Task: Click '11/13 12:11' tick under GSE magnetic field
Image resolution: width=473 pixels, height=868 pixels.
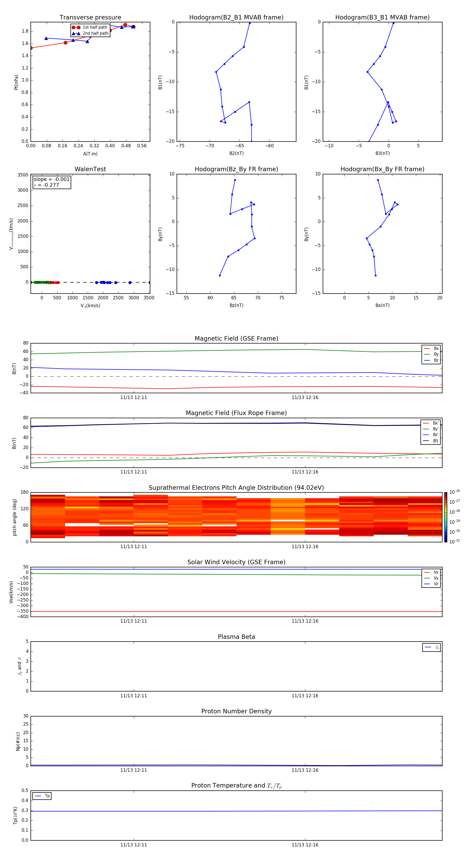Action: [134, 398]
